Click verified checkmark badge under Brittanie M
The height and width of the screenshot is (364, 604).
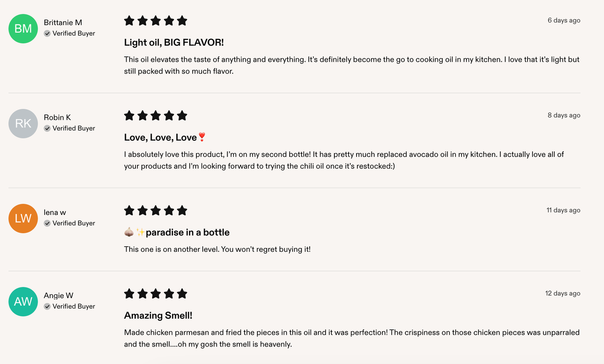(47, 33)
